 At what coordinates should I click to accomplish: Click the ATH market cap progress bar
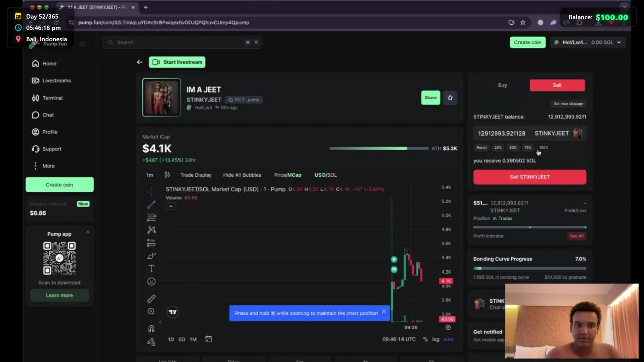[378, 148]
